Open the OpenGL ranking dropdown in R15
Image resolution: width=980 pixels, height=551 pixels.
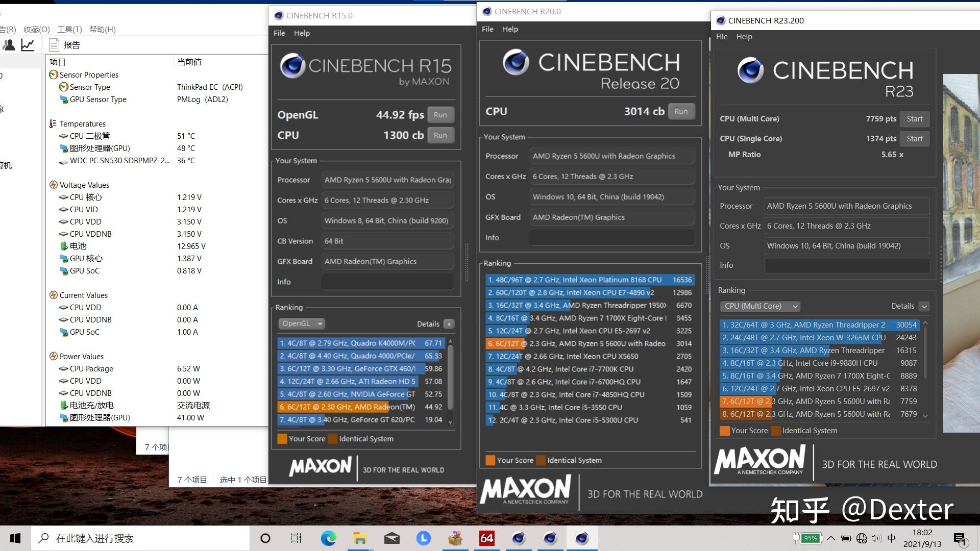[302, 323]
